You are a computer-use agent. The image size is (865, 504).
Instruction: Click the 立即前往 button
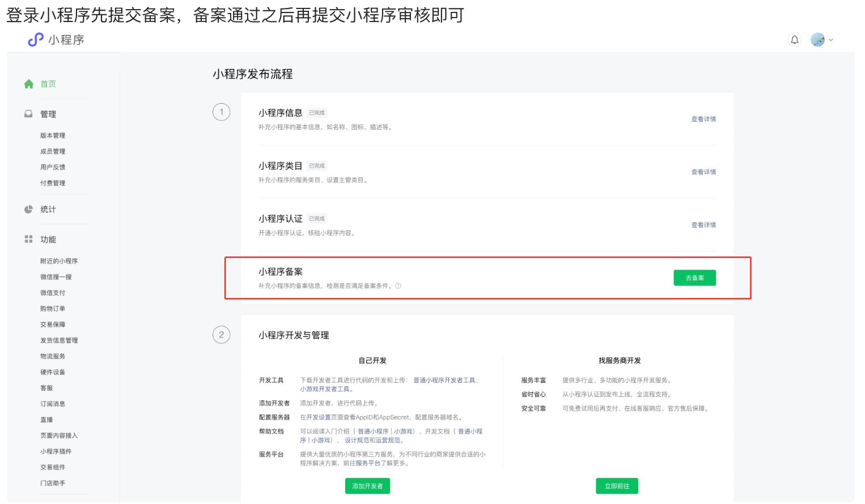[x=617, y=486]
